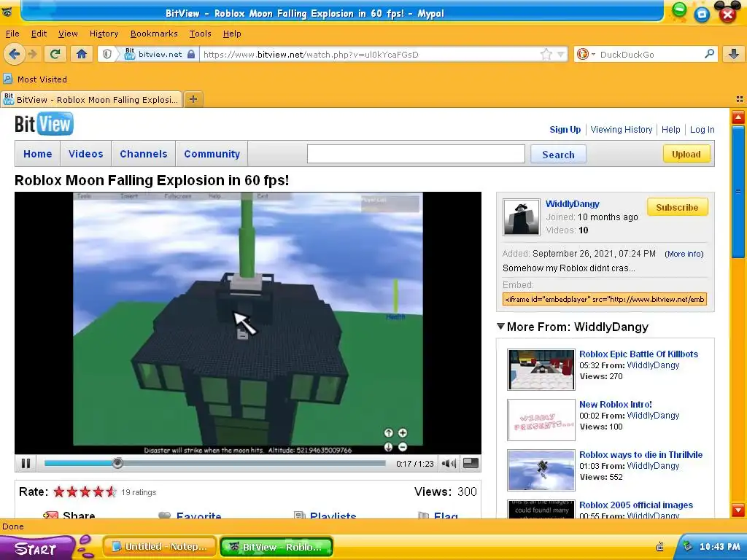Go to the Channels section
747x560 pixels.
144,154
